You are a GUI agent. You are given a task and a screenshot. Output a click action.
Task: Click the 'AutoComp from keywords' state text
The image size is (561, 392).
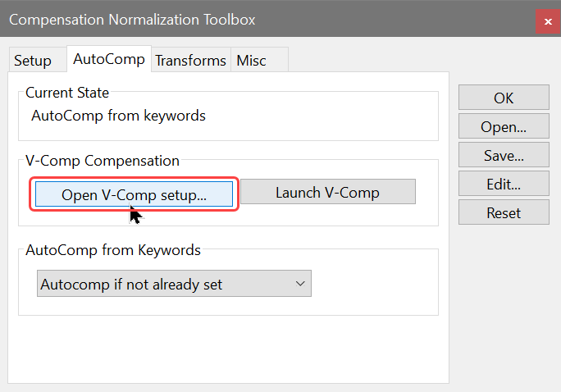click(x=118, y=116)
